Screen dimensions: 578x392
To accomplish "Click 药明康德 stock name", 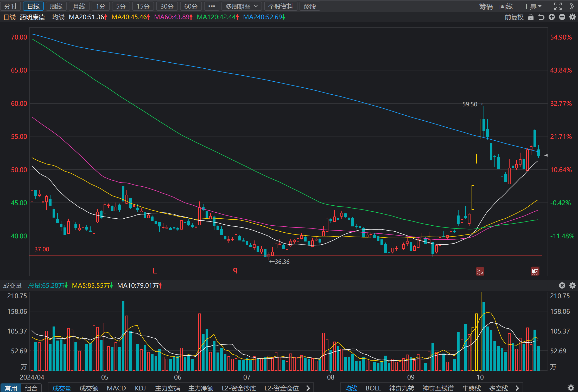I will pos(32,17).
